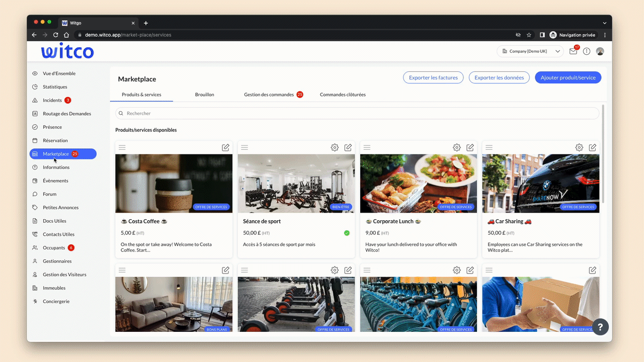This screenshot has height=362, width=644.
Task: Toggle browser side panel icon
Action: click(542, 35)
